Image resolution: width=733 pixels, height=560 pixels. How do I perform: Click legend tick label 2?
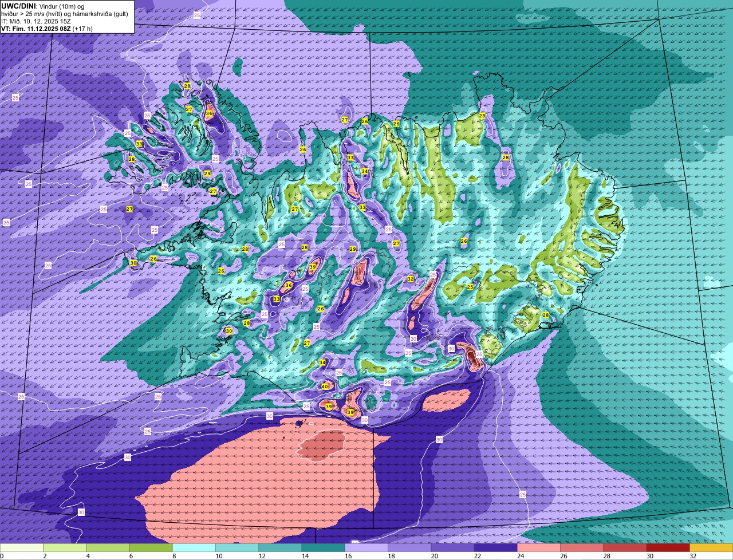(x=44, y=556)
